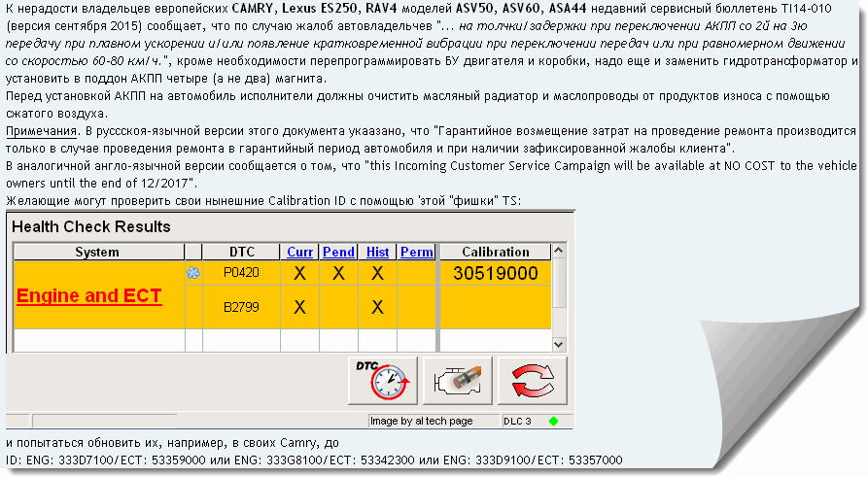The height and width of the screenshot is (477, 868).
Task: Click the Calibration column header
Action: [495, 252]
